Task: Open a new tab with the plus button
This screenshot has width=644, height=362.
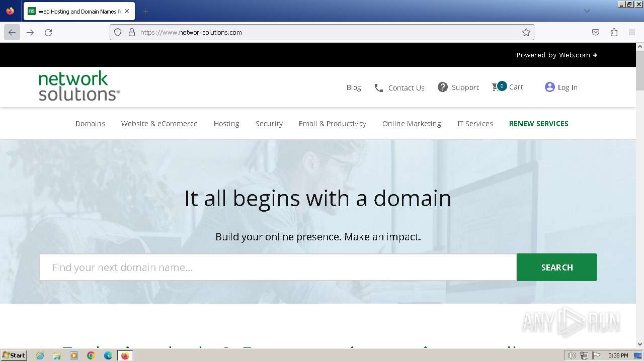Action: [x=145, y=11]
